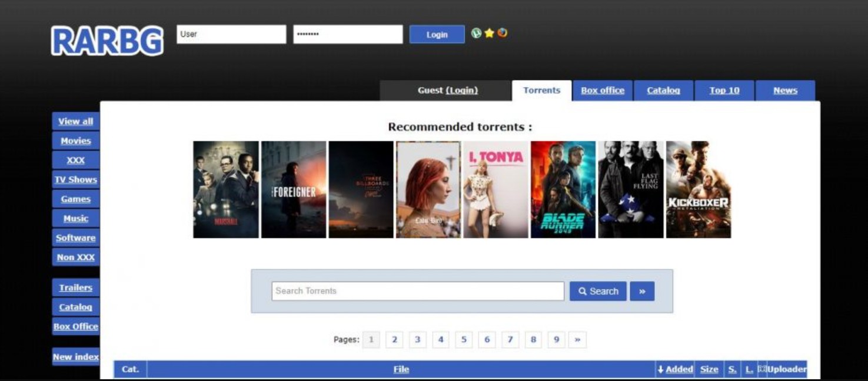The width and height of the screenshot is (868, 381).
Task: Open Box Office from the sidebar
Action: (x=76, y=326)
